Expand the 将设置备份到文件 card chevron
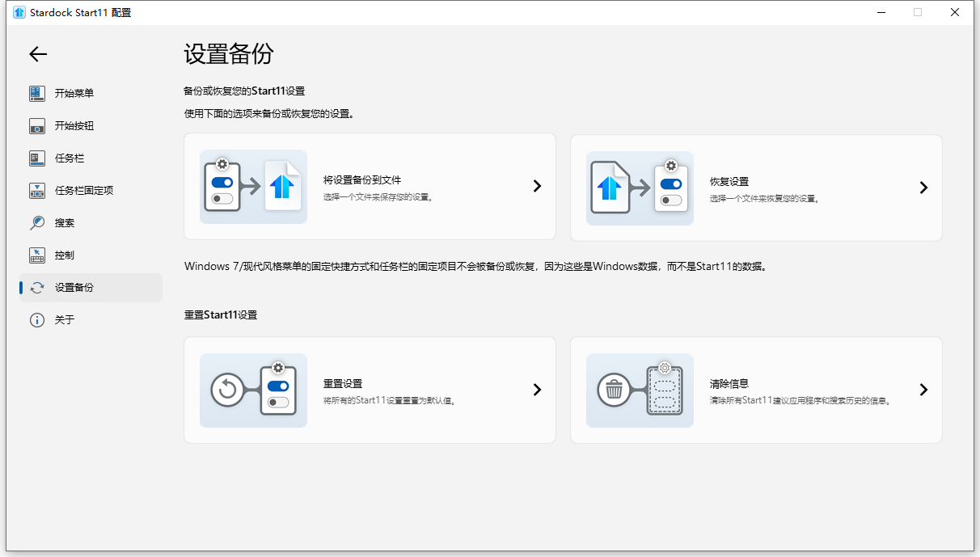 click(537, 186)
